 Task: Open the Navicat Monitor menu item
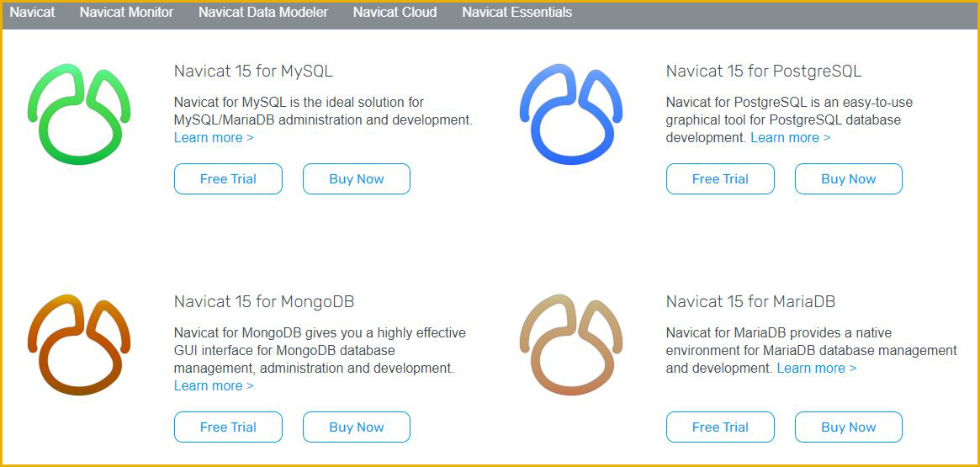[127, 13]
